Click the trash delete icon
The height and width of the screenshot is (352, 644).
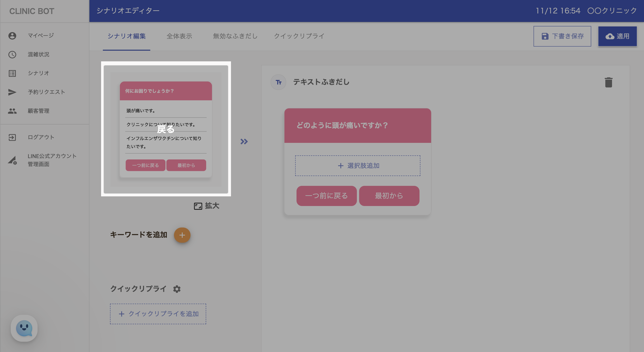(608, 82)
